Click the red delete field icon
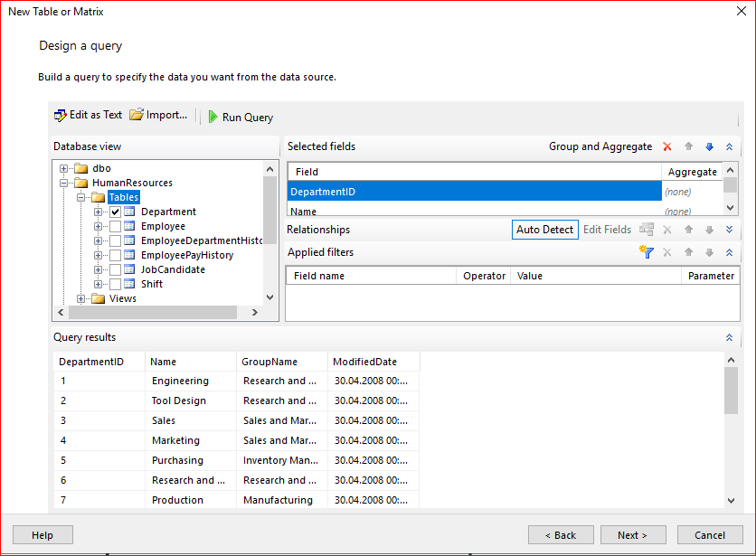 click(667, 146)
